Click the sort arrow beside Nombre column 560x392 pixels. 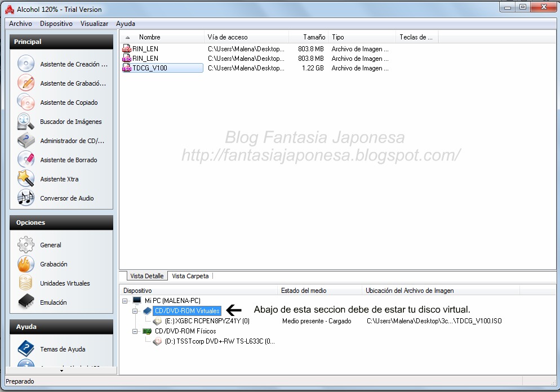pos(127,38)
